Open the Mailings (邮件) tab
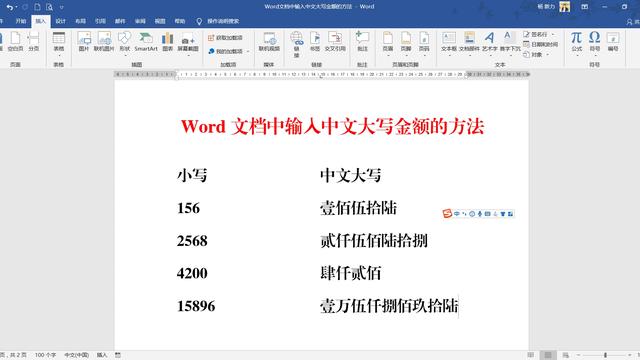The height and width of the screenshot is (360, 640). (x=120, y=21)
